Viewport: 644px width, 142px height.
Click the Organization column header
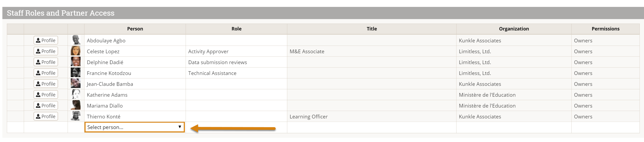pos(514,29)
